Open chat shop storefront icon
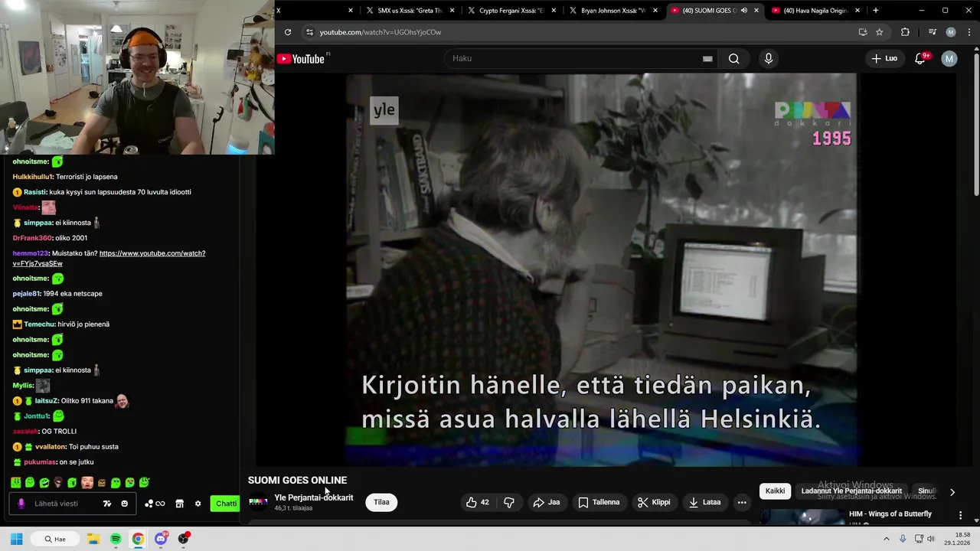This screenshot has width=980, height=551. [x=179, y=504]
